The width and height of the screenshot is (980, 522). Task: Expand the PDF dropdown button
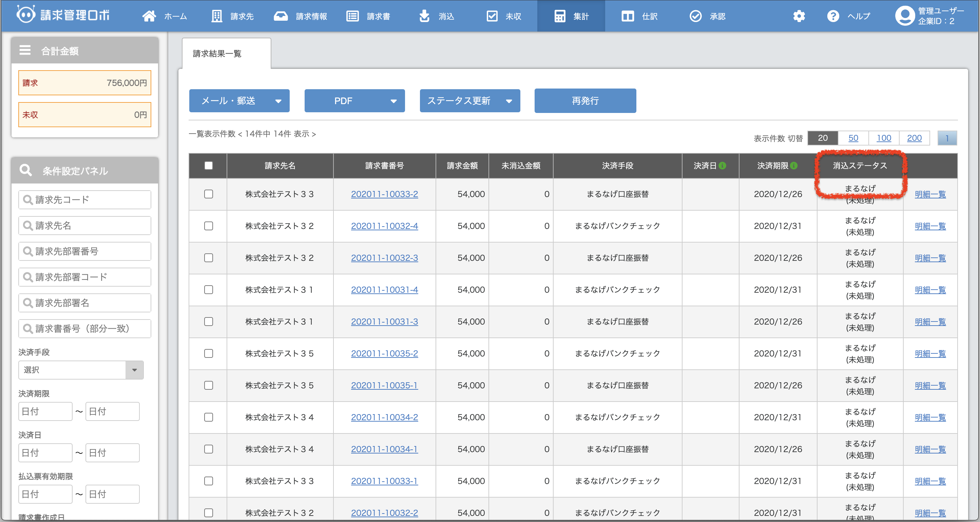click(x=354, y=101)
